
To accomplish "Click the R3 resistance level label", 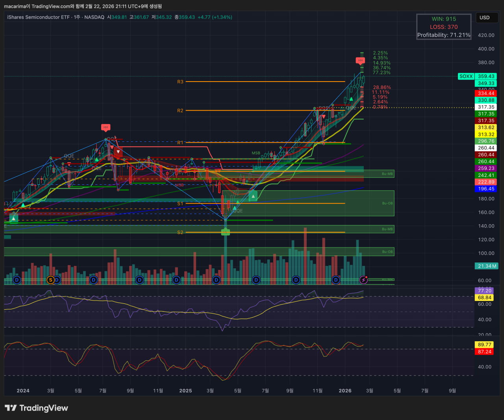I will 180,82.
